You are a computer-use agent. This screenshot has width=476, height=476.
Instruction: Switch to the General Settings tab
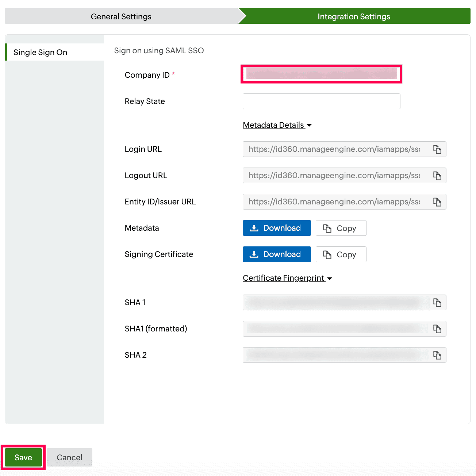pyautogui.click(x=121, y=16)
